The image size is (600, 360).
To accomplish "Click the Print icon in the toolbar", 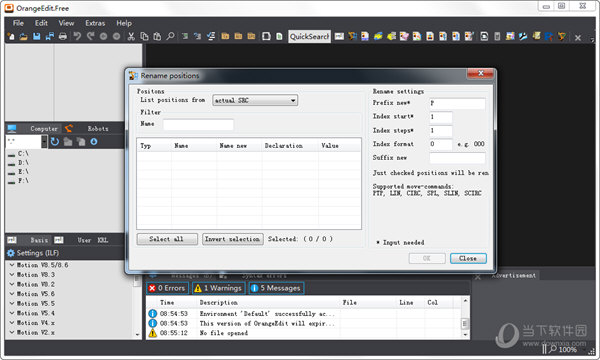I will click(63, 36).
